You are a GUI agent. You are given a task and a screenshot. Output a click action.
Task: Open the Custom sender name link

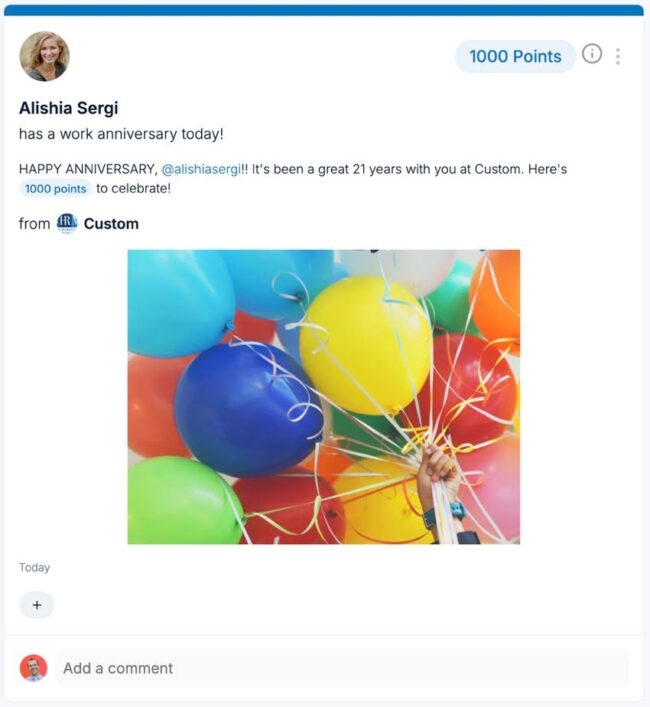pos(111,224)
